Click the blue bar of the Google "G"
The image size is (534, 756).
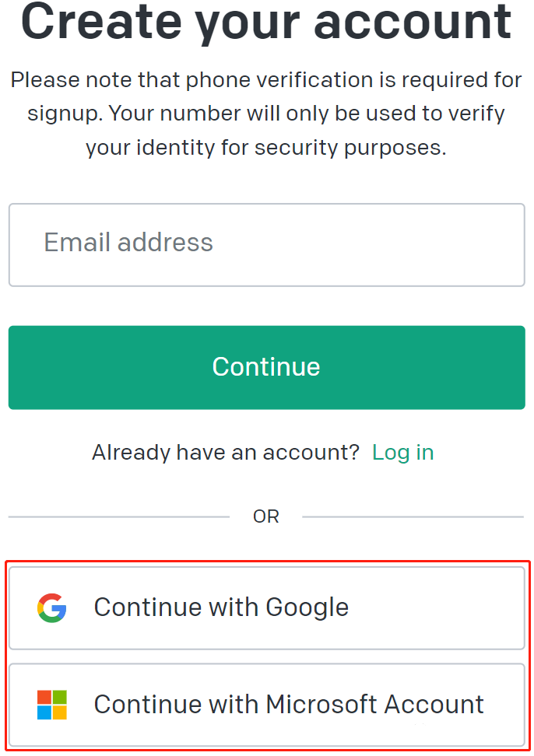[59, 609]
